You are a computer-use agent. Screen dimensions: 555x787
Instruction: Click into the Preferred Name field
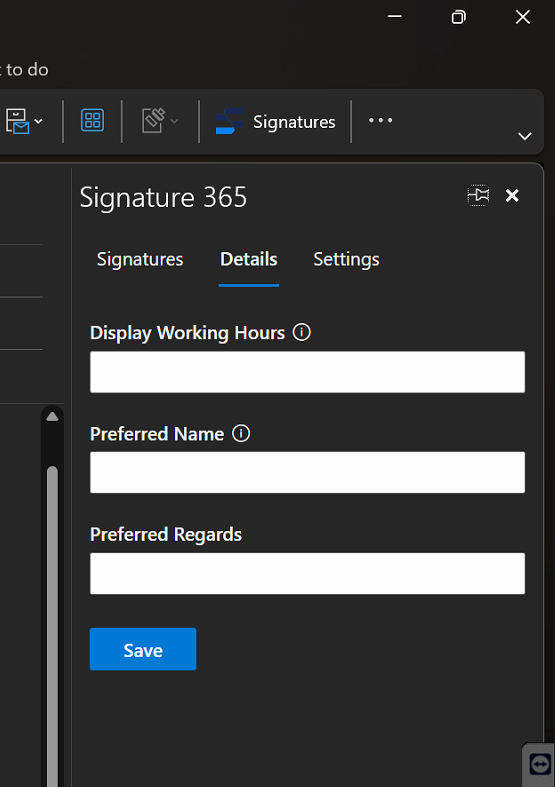[308, 472]
